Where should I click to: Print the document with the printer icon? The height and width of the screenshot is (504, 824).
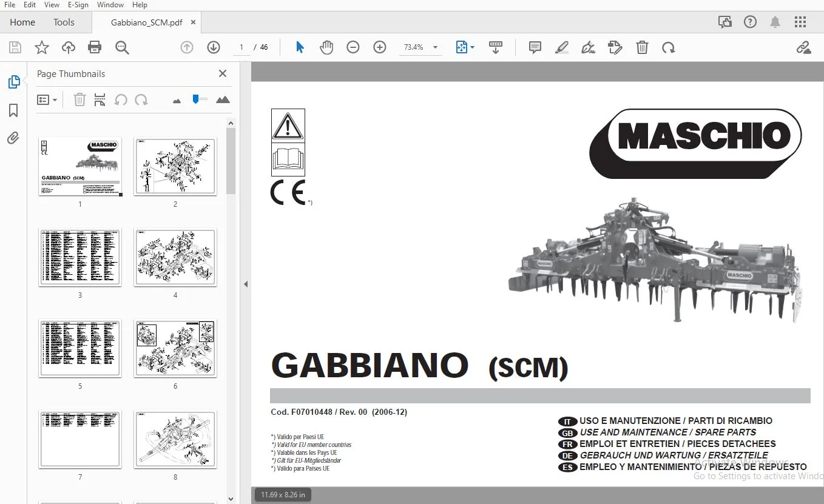point(95,47)
